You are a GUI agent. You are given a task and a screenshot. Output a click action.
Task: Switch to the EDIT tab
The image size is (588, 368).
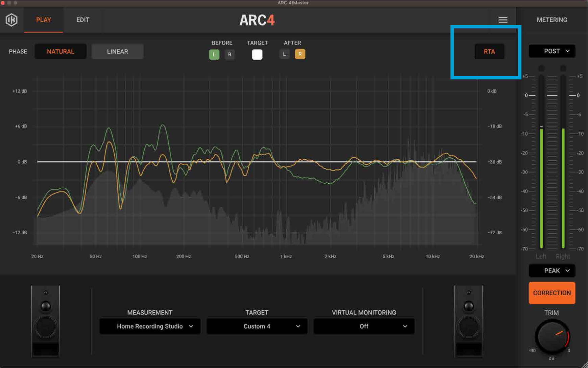click(x=83, y=20)
